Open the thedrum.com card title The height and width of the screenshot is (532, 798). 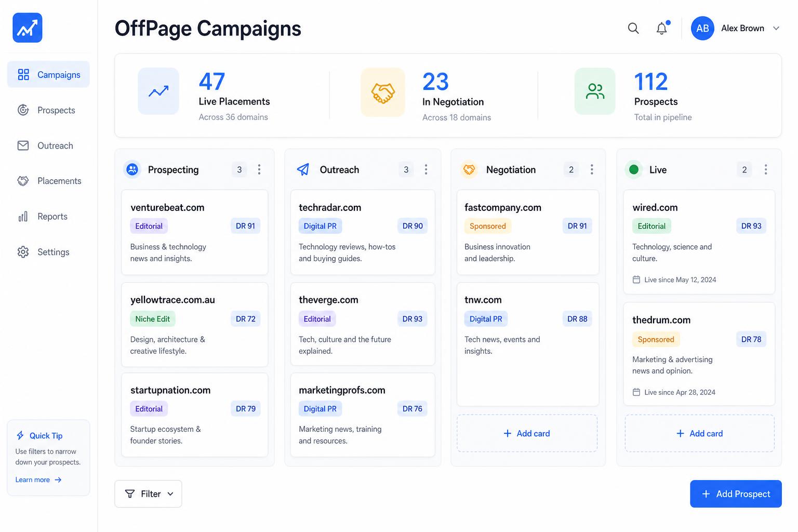[x=661, y=320]
